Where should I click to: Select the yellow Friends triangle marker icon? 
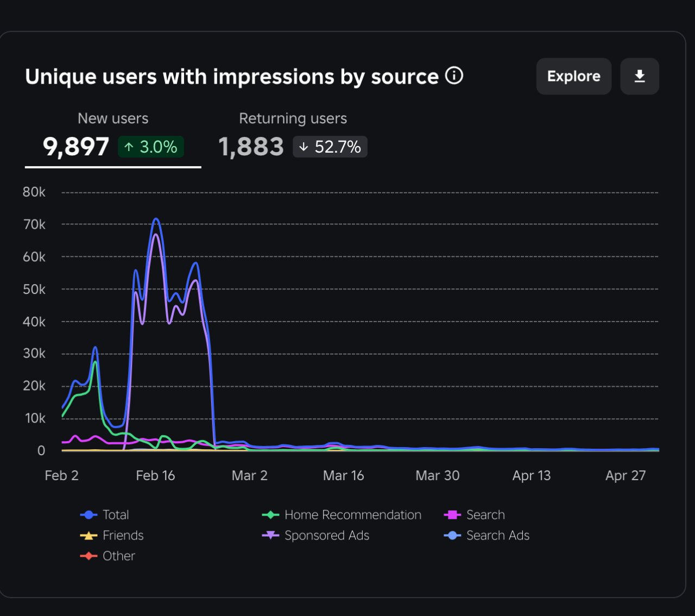[x=89, y=535]
